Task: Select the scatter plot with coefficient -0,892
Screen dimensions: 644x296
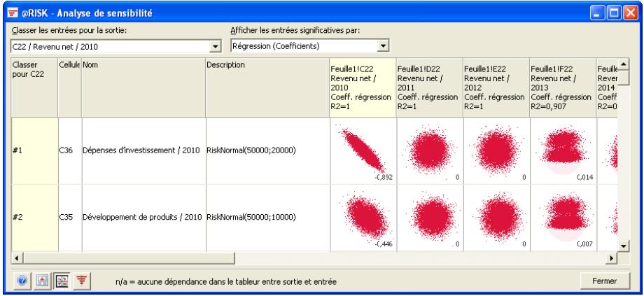Action: tap(363, 150)
